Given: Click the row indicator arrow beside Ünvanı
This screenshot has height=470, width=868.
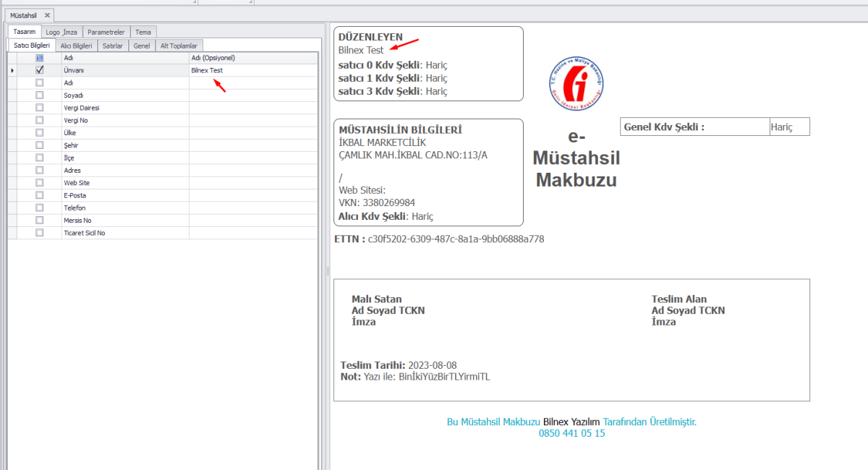Looking at the screenshot, I should tap(12, 70).
